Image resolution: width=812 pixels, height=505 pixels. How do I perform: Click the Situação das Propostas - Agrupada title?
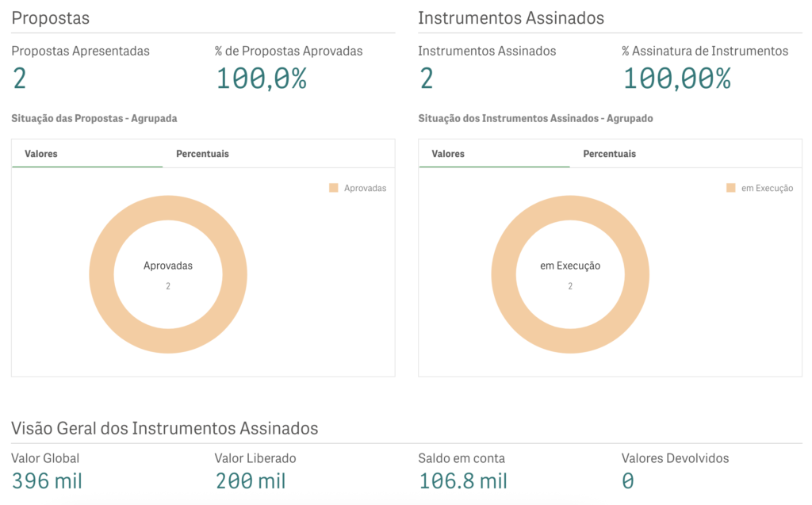pos(94,118)
